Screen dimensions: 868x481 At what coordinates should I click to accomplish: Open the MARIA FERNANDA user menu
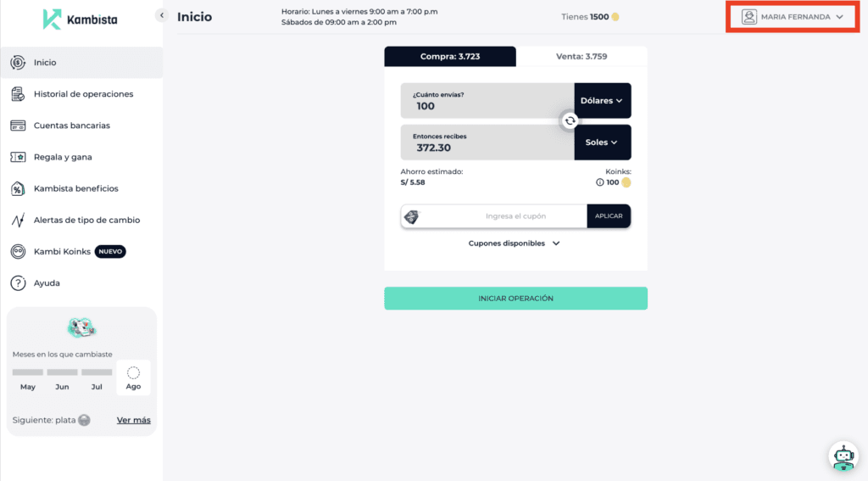click(x=793, y=17)
